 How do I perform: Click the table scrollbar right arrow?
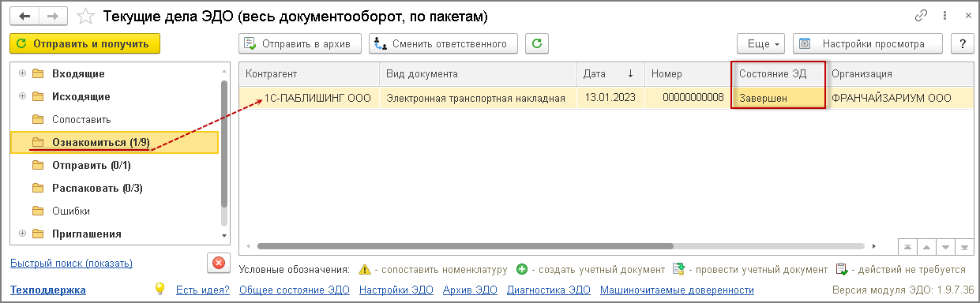(875, 247)
